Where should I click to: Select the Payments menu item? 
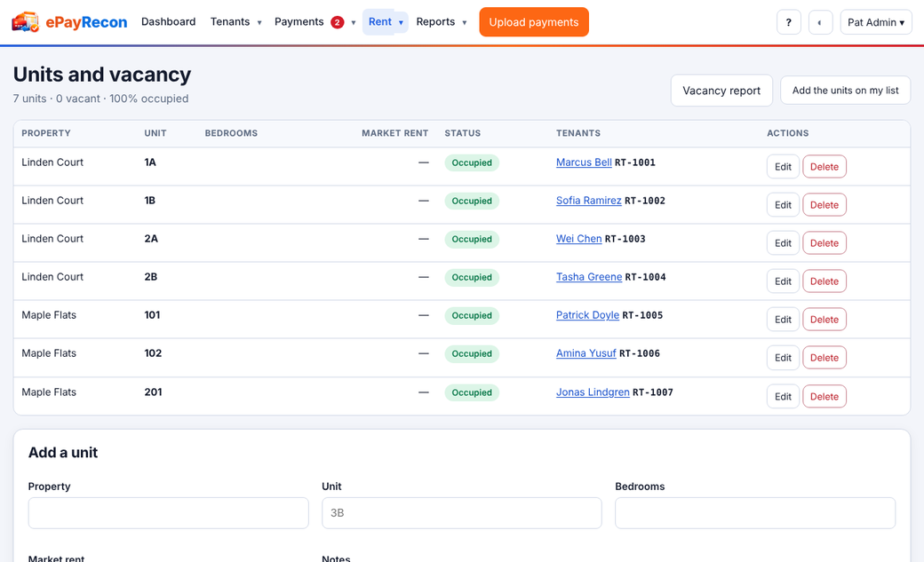(299, 22)
